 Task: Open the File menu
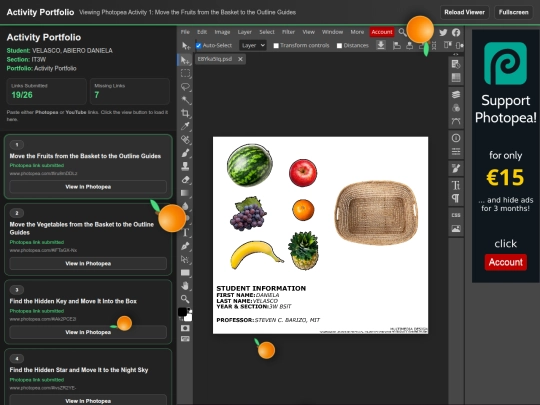185,32
